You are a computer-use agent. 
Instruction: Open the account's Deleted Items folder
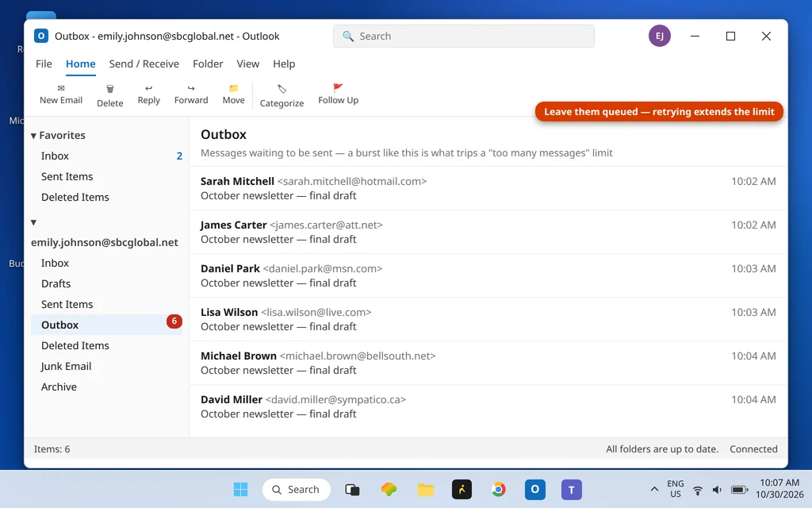(107, 346)
